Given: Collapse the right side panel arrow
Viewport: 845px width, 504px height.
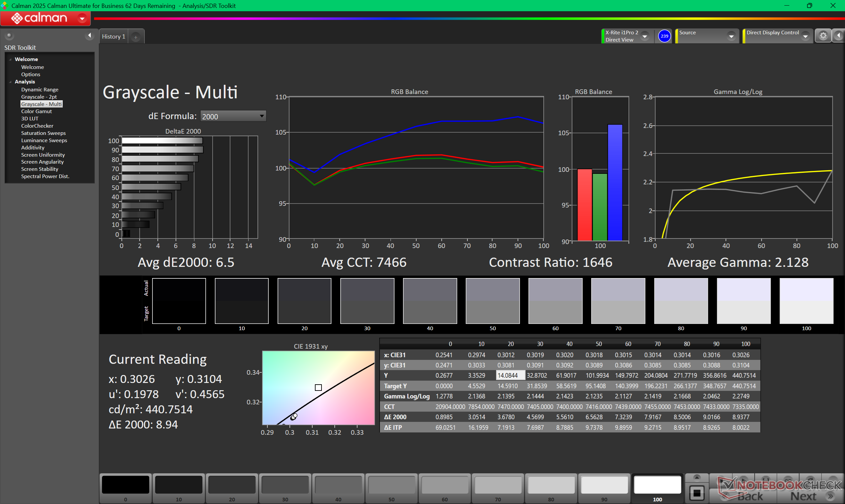Looking at the screenshot, I should (x=838, y=36).
